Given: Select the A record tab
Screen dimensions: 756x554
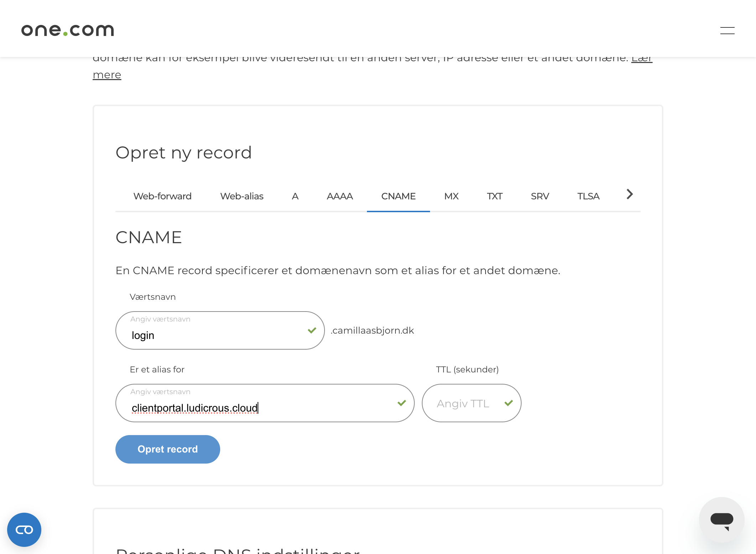Looking at the screenshot, I should coord(295,196).
